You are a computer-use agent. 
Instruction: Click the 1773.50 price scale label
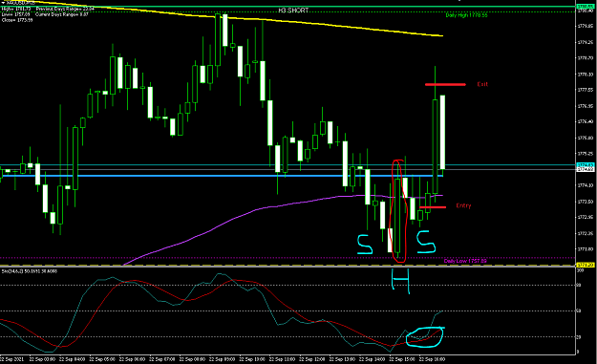pyautogui.click(x=586, y=202)
